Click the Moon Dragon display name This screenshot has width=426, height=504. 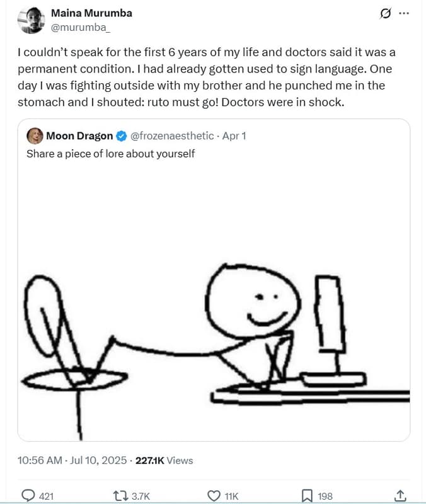(x=79, y=135)
